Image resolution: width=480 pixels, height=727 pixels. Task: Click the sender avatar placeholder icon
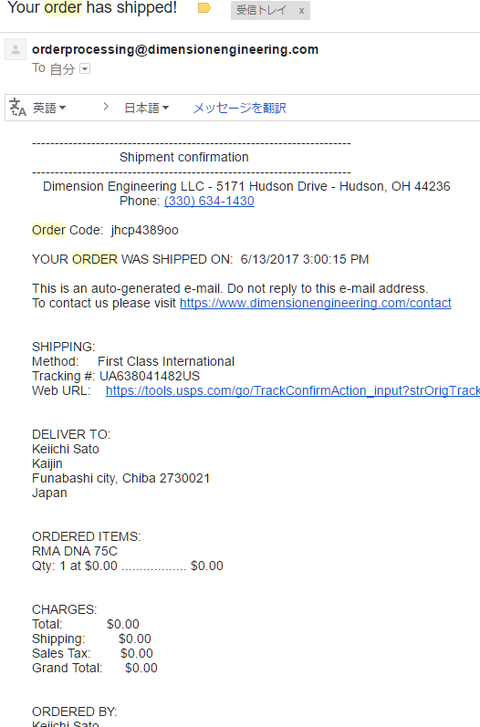click(15, 50)
